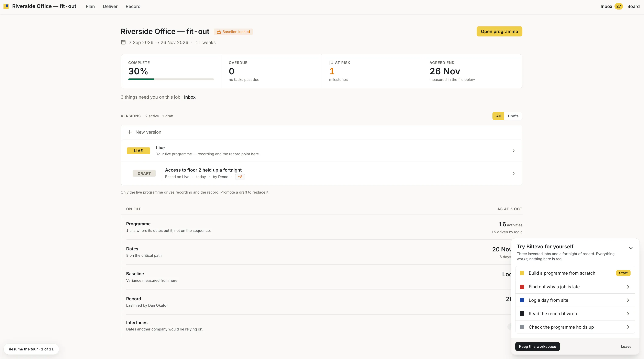Click the lock icon in the Baseline locked badge
This screenshot has height=359, width=644.
tap(219, 32)
